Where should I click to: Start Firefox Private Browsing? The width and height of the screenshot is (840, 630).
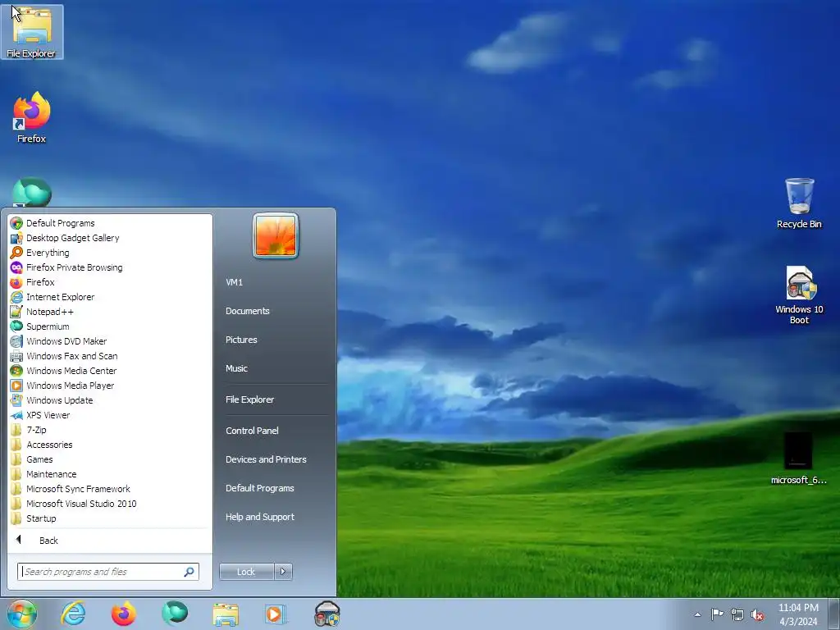110,267
